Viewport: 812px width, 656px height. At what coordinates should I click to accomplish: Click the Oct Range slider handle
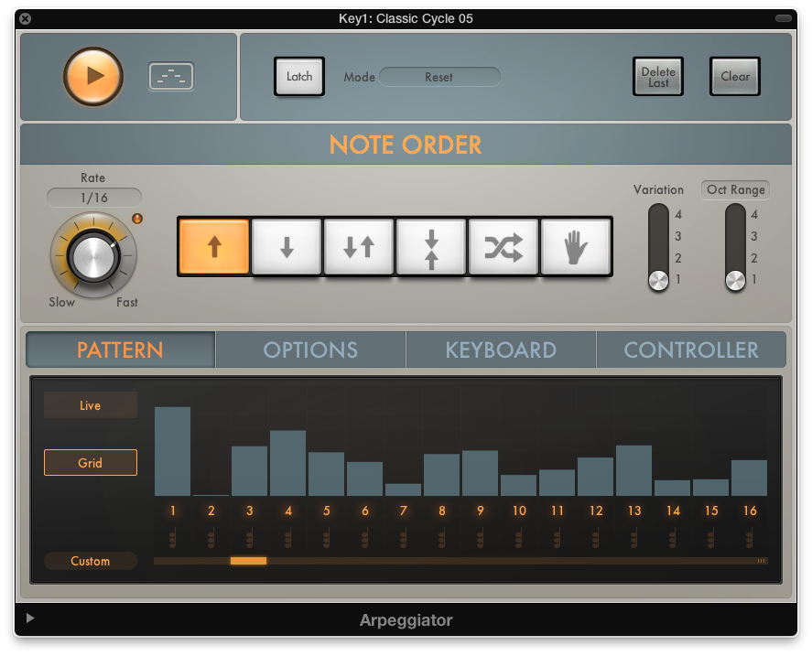[735, 281]
